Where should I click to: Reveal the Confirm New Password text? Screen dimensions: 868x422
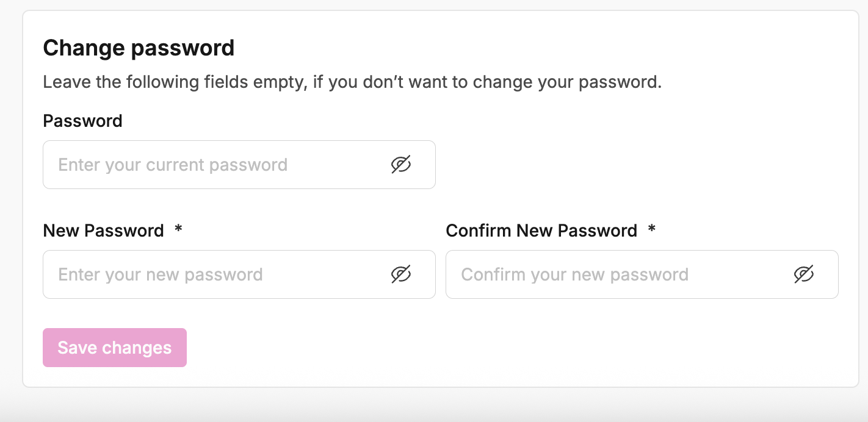[804, 274]
